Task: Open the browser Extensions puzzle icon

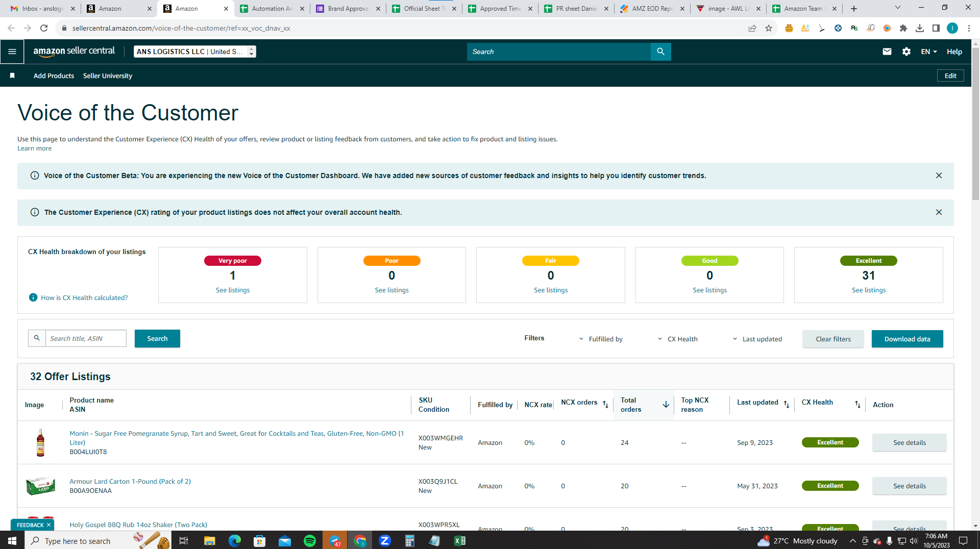Action: pos(903,28)
